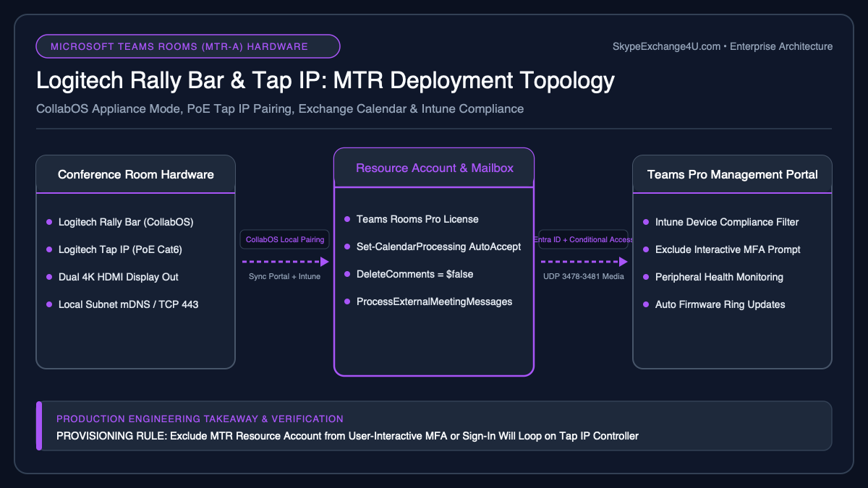Image resolution: width=868 pixels, height=488 pixels.
Task: Click the Entra ID + Conditional Access label
Action: click(x=583, y=239)
